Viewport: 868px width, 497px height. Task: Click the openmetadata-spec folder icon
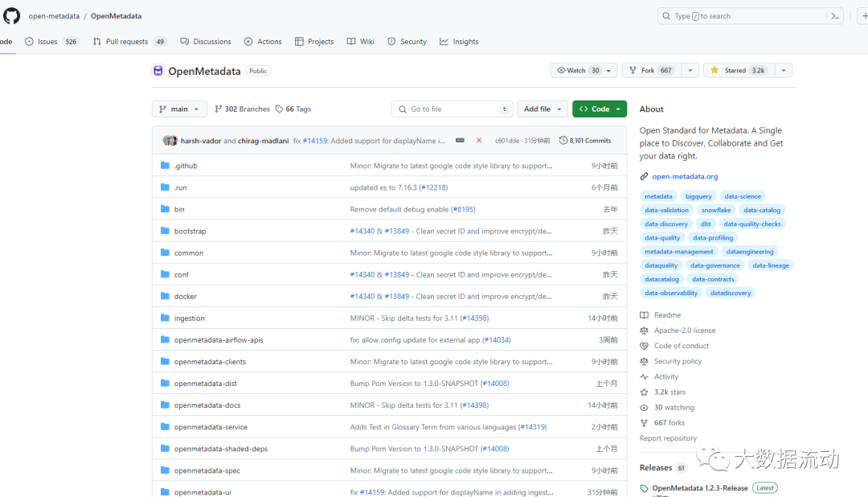(165, 470)
